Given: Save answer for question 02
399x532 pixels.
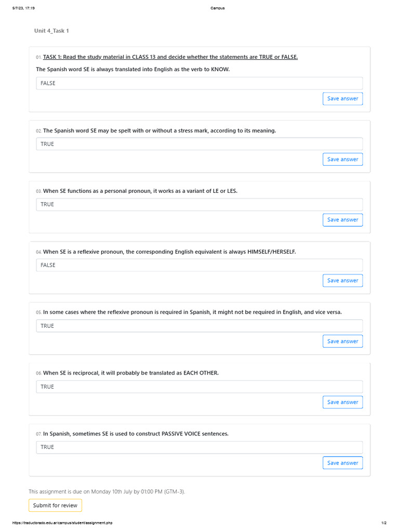Looking at the screenshot, I should [x=343, y=159].
